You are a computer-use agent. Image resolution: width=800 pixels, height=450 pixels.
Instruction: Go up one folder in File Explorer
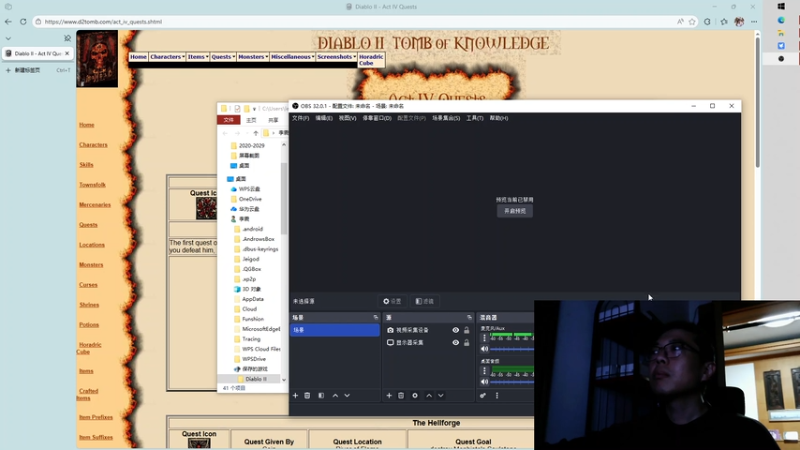coord(256,133)
